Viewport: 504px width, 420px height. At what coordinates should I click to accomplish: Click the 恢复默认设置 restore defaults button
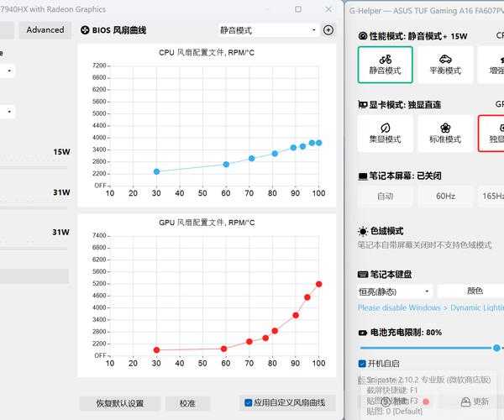[x=120, y=403]
